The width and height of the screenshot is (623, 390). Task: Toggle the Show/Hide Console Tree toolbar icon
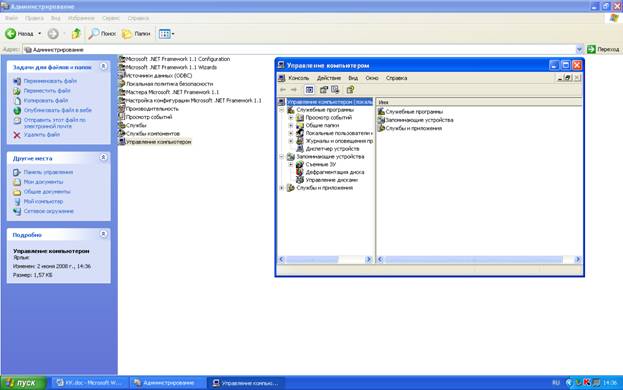coord(309,90)
